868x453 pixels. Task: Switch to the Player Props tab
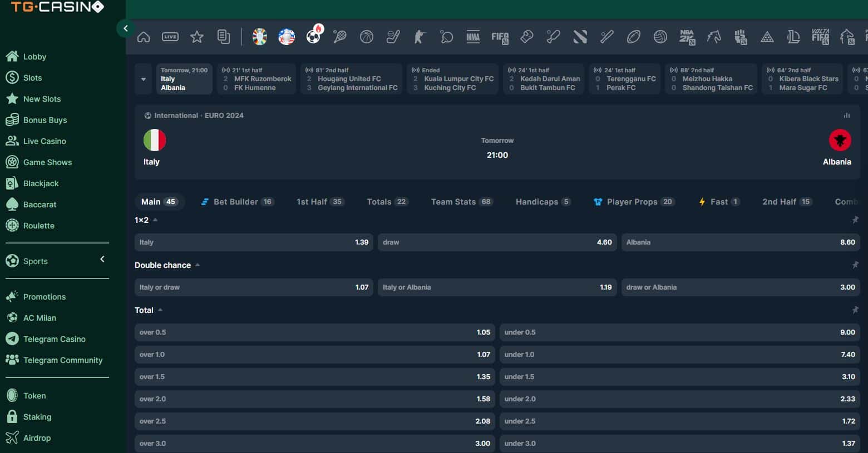click(x=634, y=202)
